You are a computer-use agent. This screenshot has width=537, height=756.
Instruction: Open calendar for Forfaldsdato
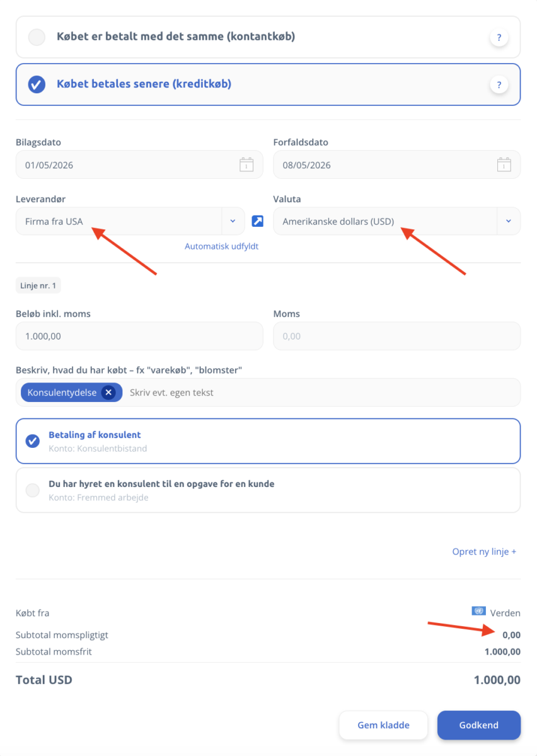(504, 165)
